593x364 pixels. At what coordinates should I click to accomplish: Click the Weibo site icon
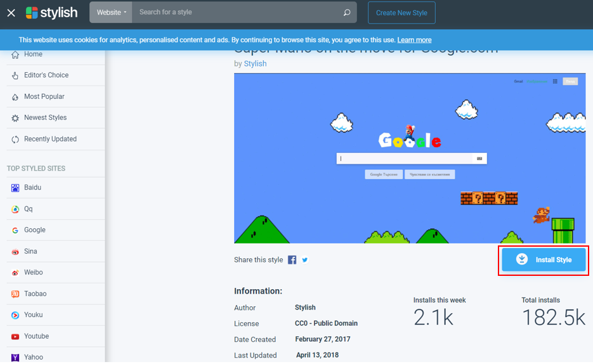(x=15, y=273)
